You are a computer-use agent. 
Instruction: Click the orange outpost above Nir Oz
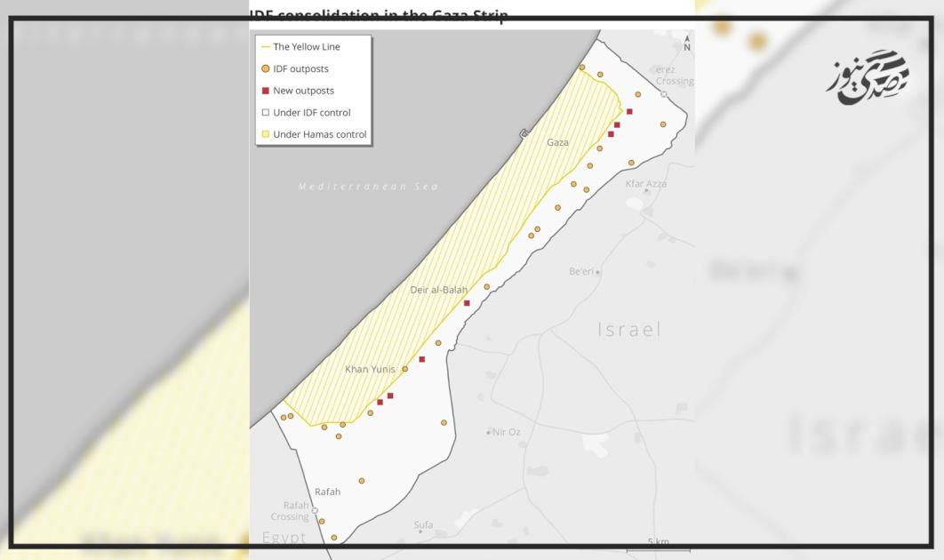pos(444,423)
